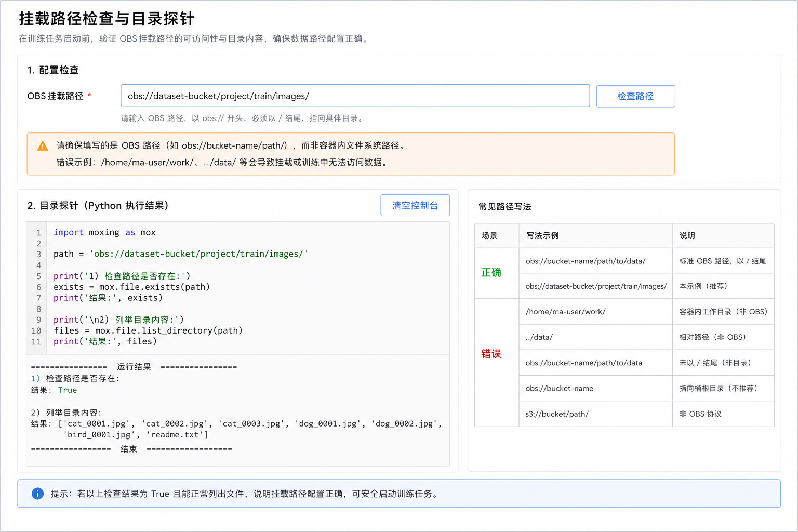Click the 清空控制台 button
The width and height of the screenshot is (798, 532).
[415, 205]
